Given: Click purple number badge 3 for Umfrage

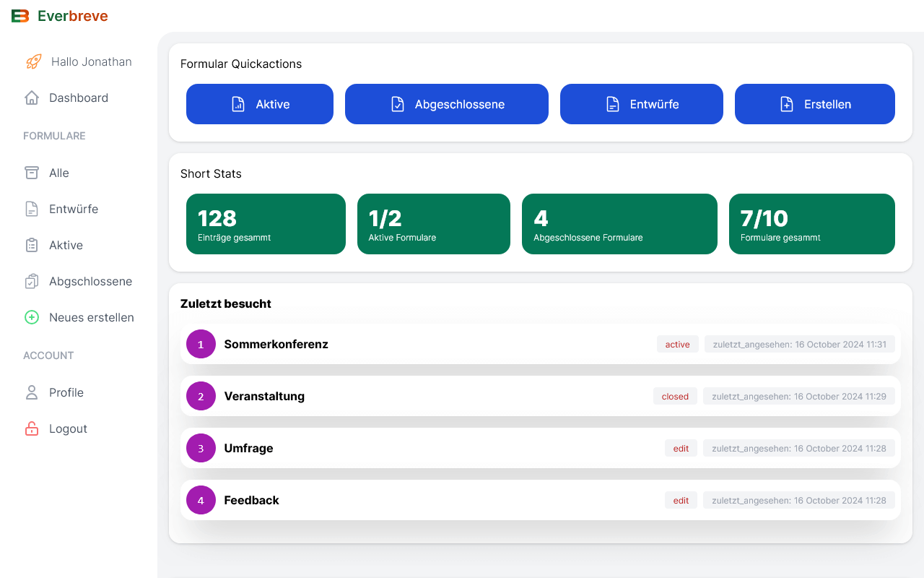Looking at the screenshot, I should click(201, 448).
